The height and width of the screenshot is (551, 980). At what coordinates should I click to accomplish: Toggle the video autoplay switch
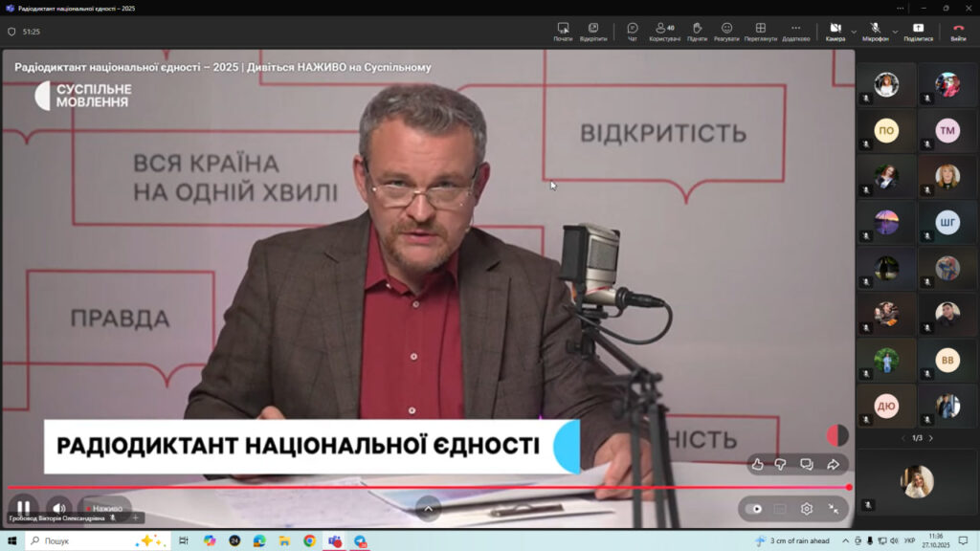754,509
